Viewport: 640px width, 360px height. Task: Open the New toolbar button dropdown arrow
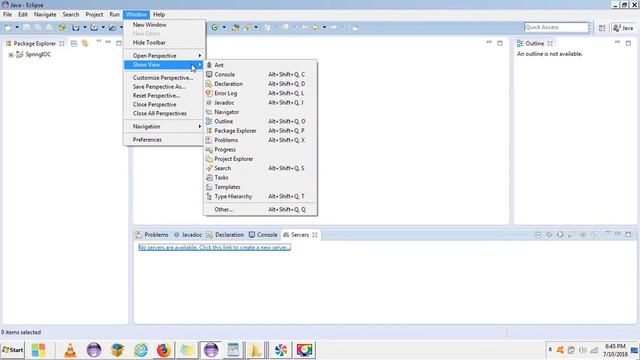(x=17, y=27)
